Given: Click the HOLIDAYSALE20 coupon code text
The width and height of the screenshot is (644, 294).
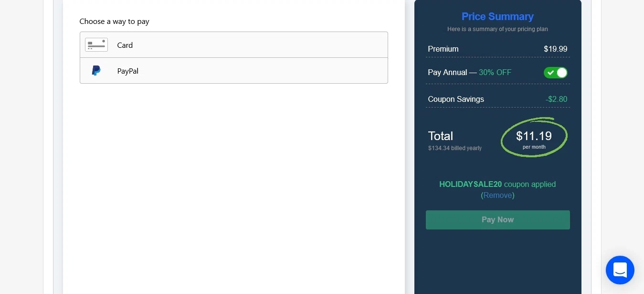Looking at the screenshot, I should pos(471,184).
